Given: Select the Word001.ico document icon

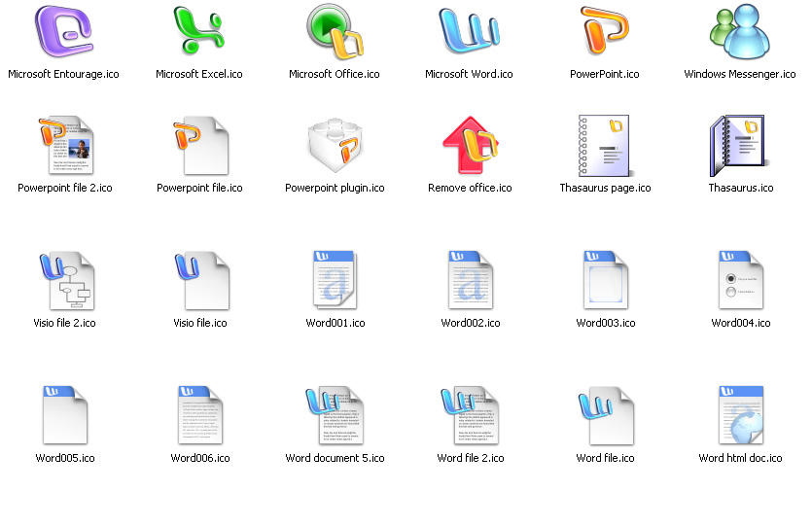Looking at the screenshot, I should coord(335,280).
